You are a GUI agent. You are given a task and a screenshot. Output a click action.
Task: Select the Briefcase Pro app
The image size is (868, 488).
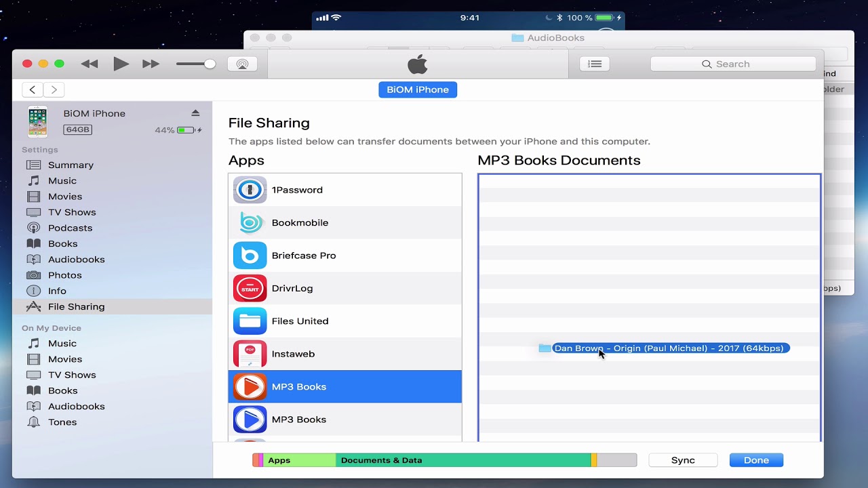pyautogui.click(x=345, y=256)
